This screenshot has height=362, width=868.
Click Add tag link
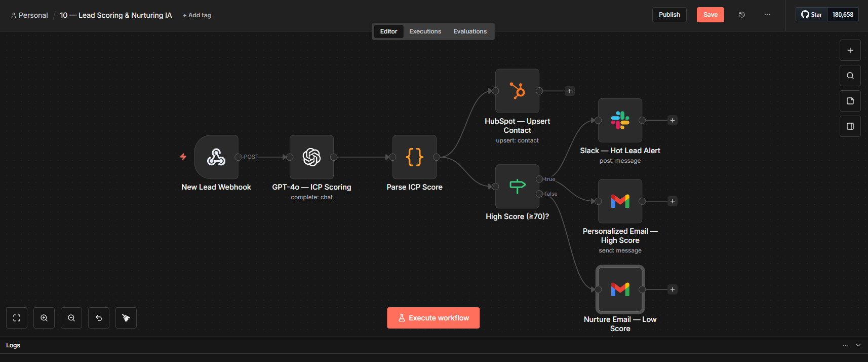pyautogui.click(x=197, y=15)
